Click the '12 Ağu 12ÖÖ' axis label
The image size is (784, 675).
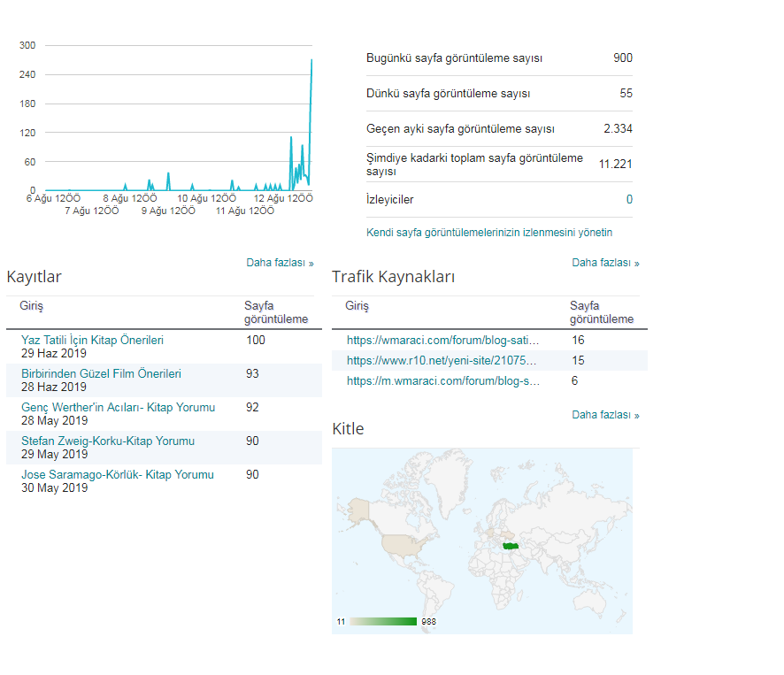coord(283,198)
